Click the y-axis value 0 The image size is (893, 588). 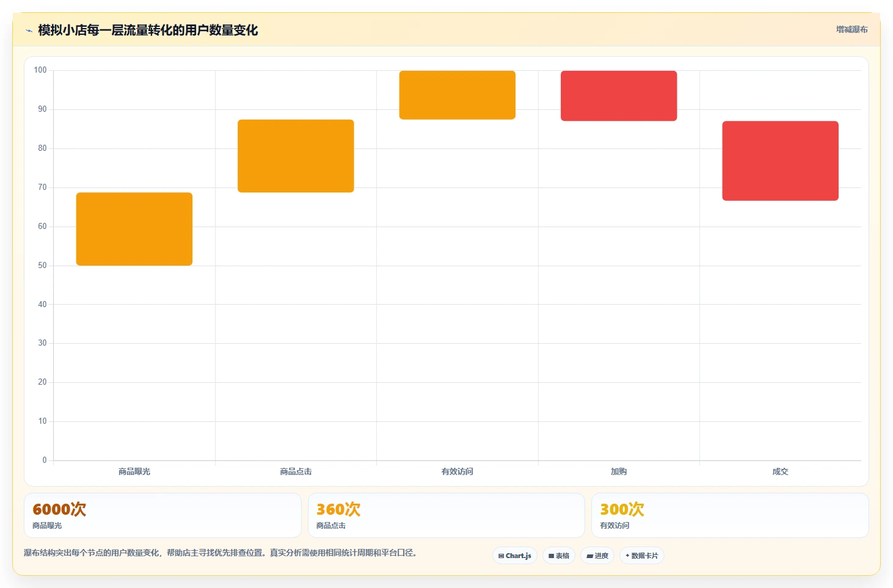pos(45,460)
